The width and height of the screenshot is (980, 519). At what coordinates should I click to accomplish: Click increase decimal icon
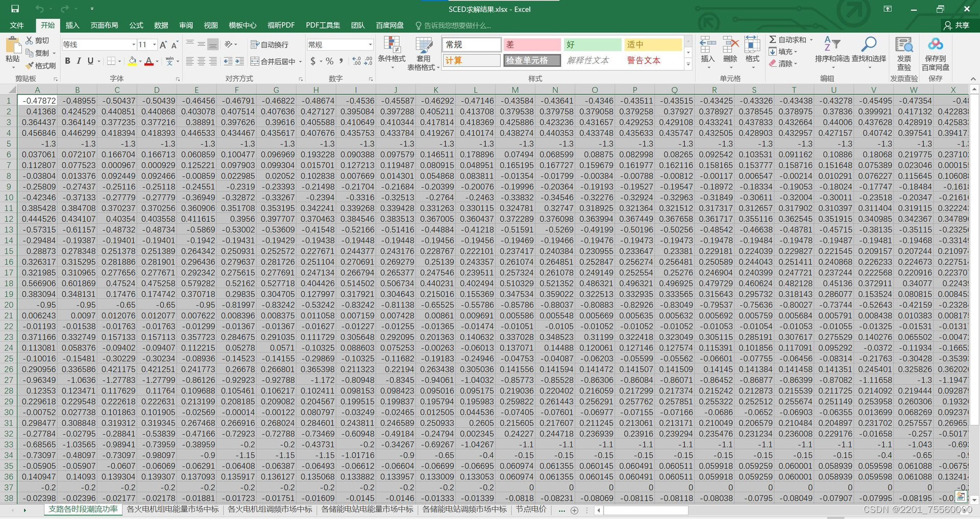357,61
